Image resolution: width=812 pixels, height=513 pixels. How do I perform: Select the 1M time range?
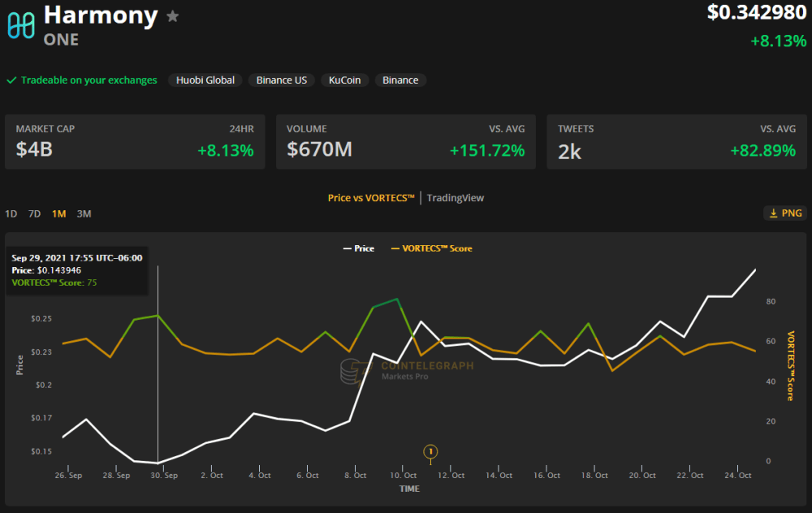59,213
